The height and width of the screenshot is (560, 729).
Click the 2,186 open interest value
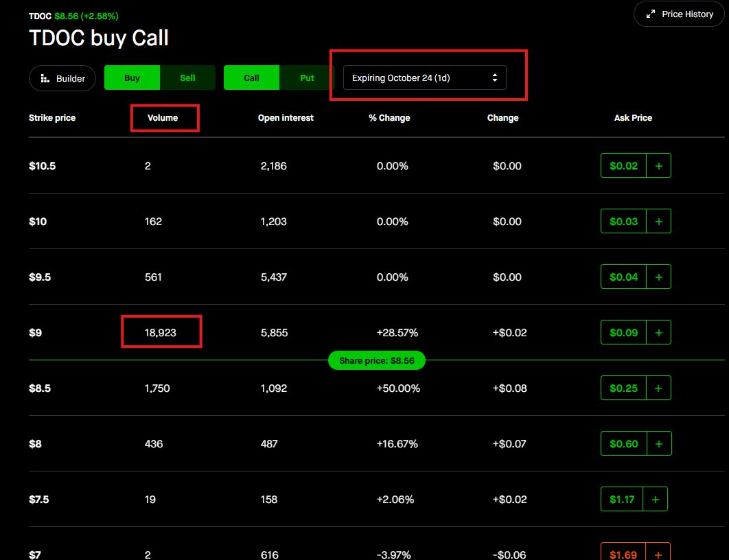274,166
